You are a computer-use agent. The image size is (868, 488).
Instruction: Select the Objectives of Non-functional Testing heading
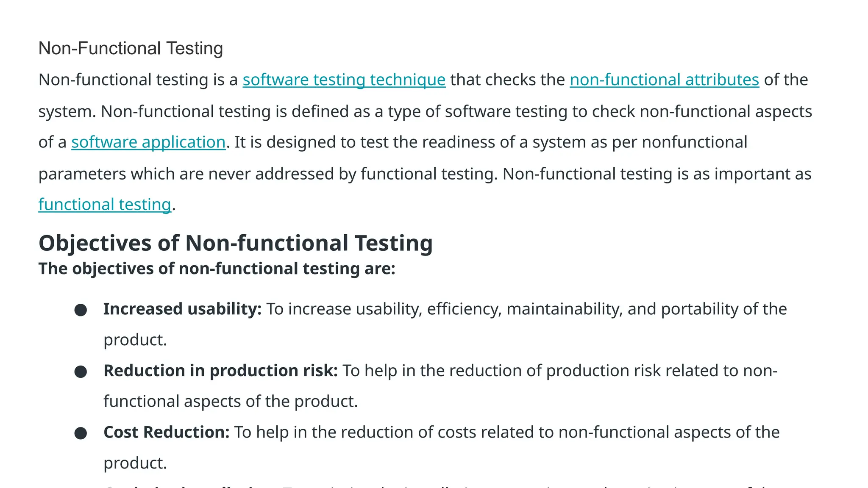click(236, 243)
